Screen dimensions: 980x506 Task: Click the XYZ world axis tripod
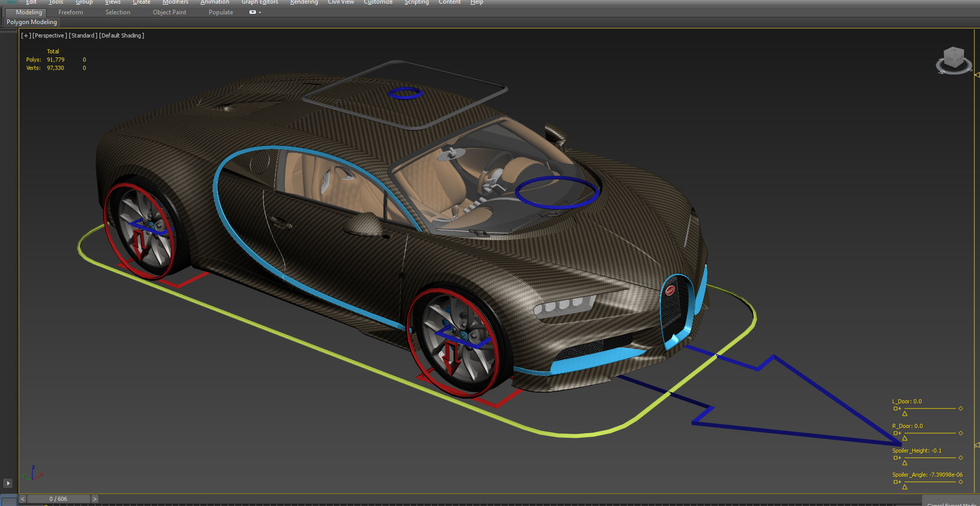pos(32,473)
